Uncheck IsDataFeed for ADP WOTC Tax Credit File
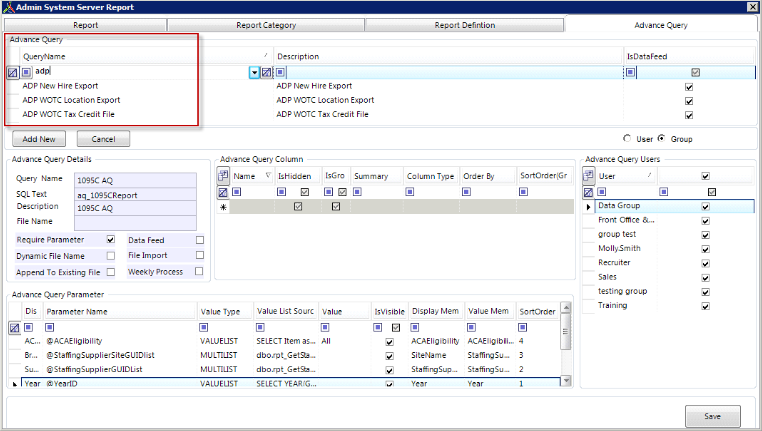Screen dimensions: 762x431 [689, 115]
